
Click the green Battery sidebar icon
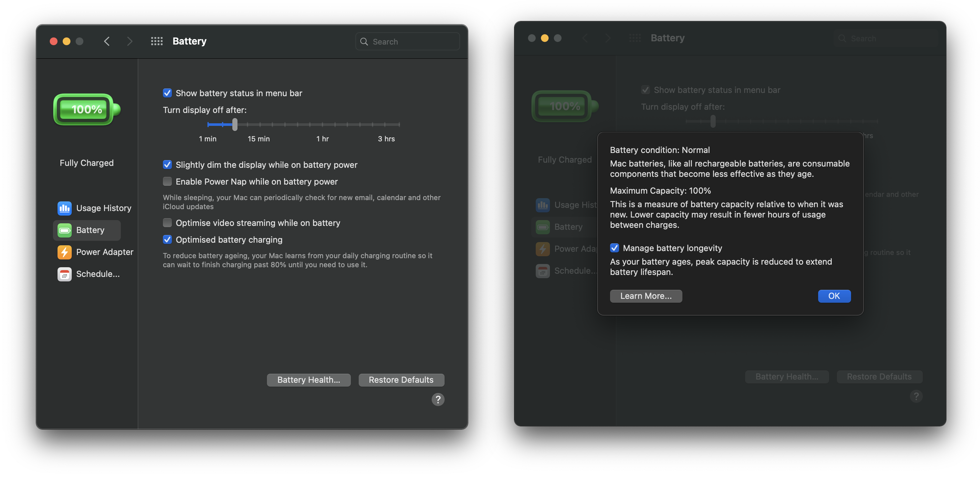click(x=64, y=230)
